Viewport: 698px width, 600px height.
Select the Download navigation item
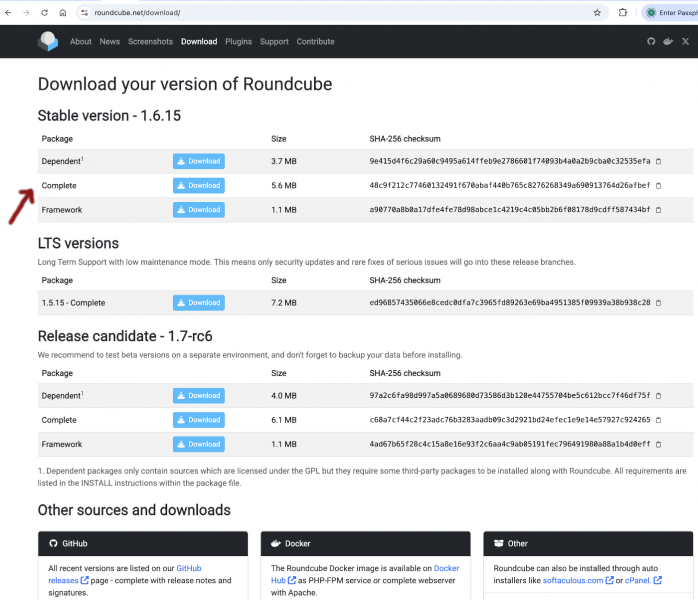199,41
